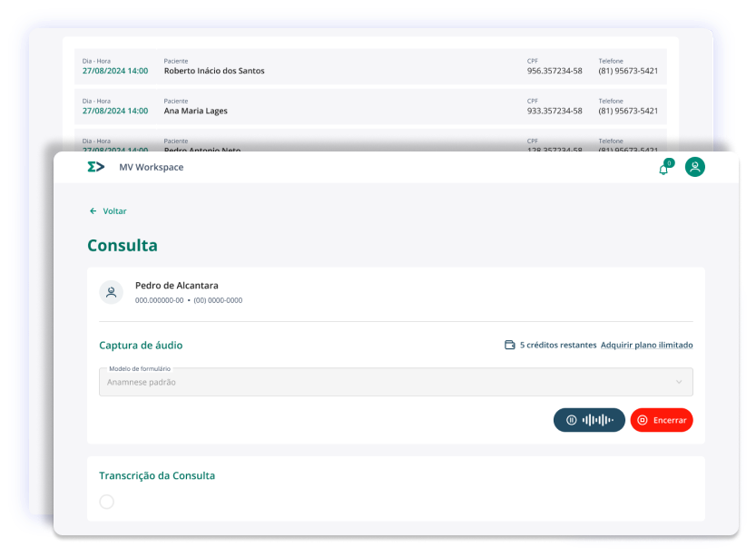
Task: Open the Modelo de formulário dropdown
Action: pyautogui.click(x=396, y=382)
